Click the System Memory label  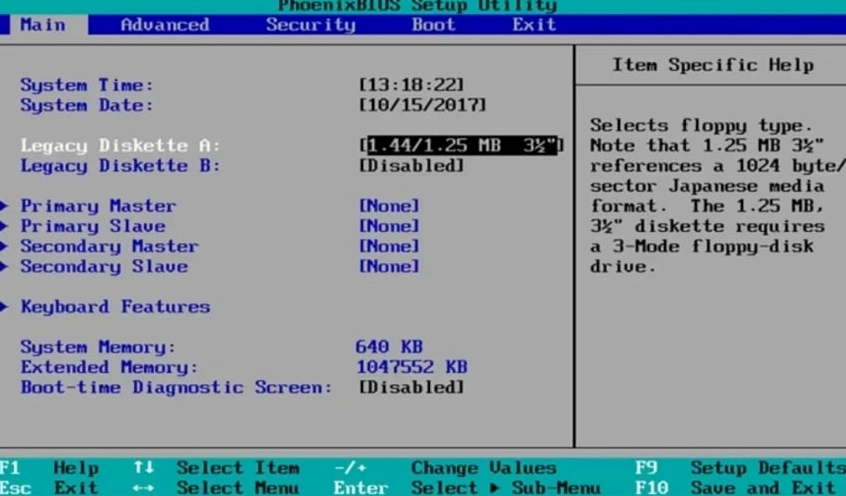pyautogui.click(x=98, y=347)
